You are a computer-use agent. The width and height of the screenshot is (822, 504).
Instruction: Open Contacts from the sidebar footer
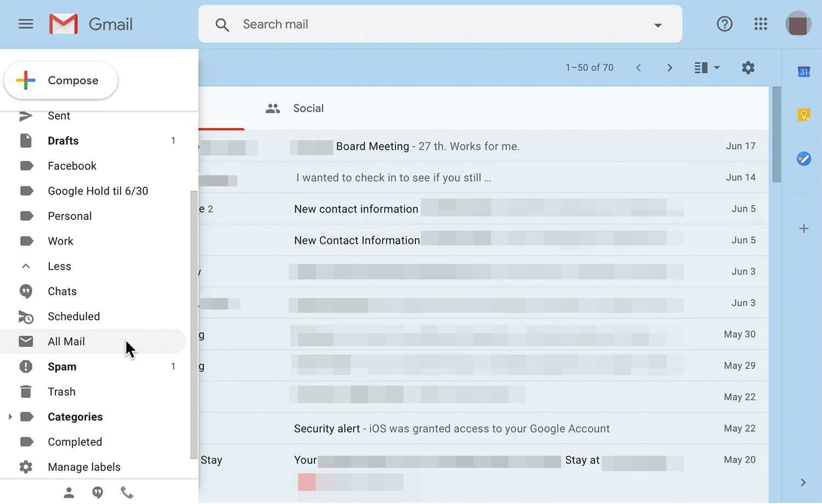coord(68,492)
